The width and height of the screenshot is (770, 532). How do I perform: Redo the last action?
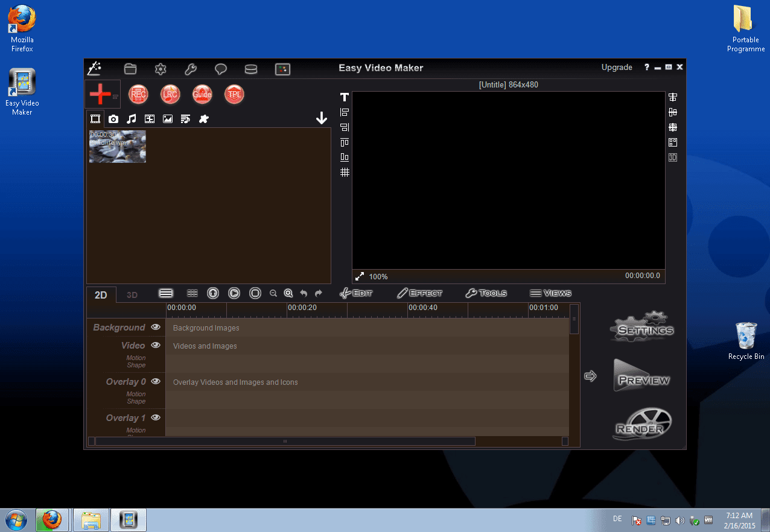coord(319,293)
